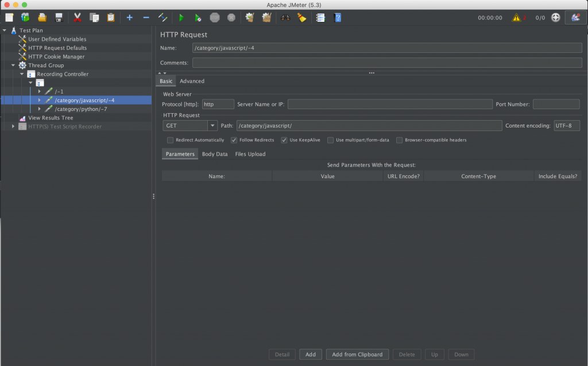
Task: Open the Templates icon in toolbar
Action: click(x=25, y=18)
